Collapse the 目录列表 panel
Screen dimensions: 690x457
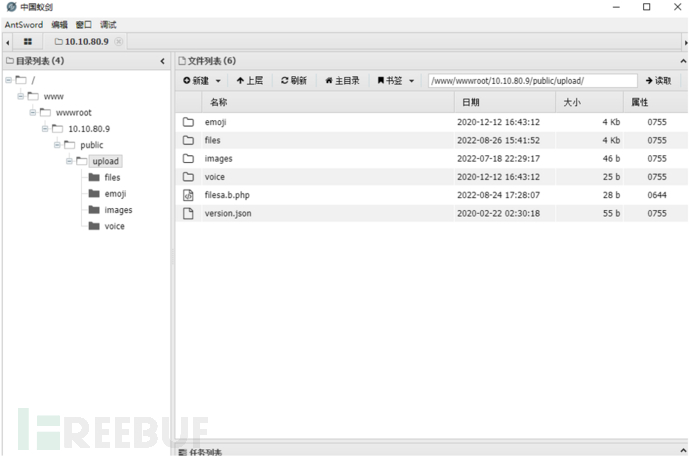[x=162, y=61]
